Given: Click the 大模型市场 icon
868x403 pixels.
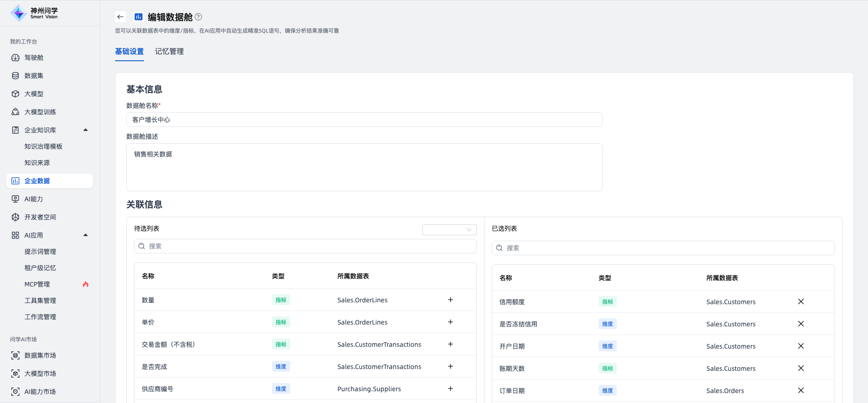Looking at the screenshot, I should pyautogui.click(x=15, y=374).
